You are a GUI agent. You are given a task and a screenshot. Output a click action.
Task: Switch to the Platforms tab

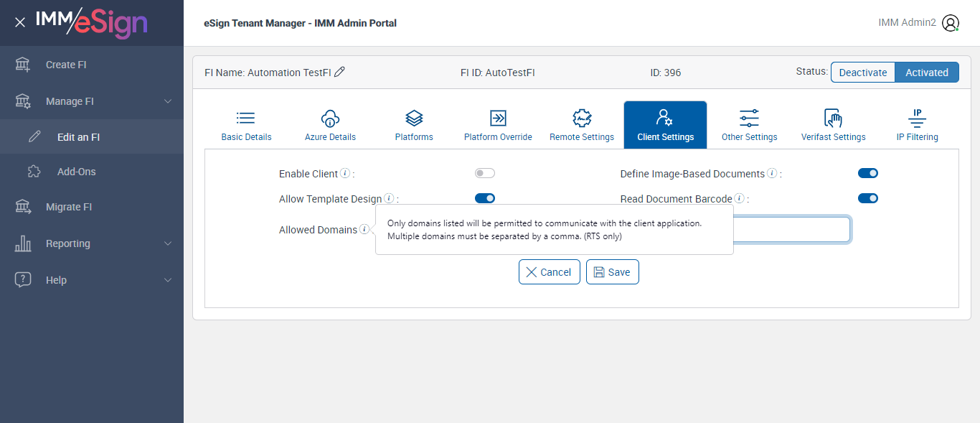pos(414,126)
